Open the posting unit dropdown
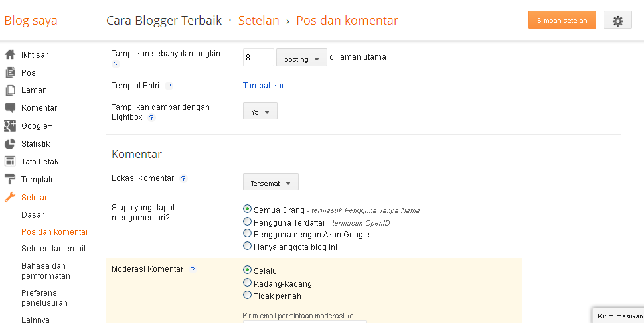This screenshot has width=644, height=323. pyautogui.click(x=301, y=58)
